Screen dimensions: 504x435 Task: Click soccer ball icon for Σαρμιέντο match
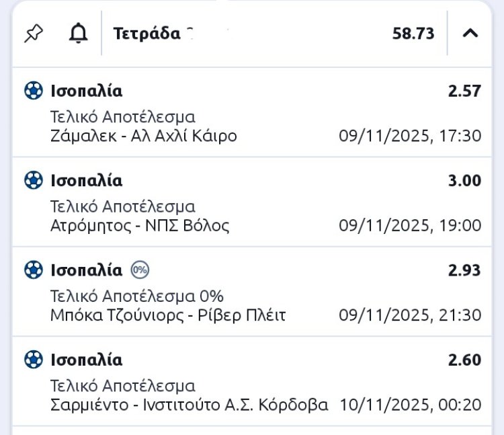pyautogui.click(x=33, y=360)
